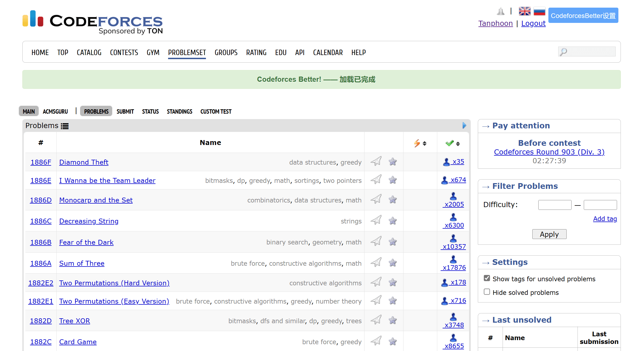The image size is (644, 351).
Task: Enable Hide solved problems checkbox
Action: [x=487, y=292]
